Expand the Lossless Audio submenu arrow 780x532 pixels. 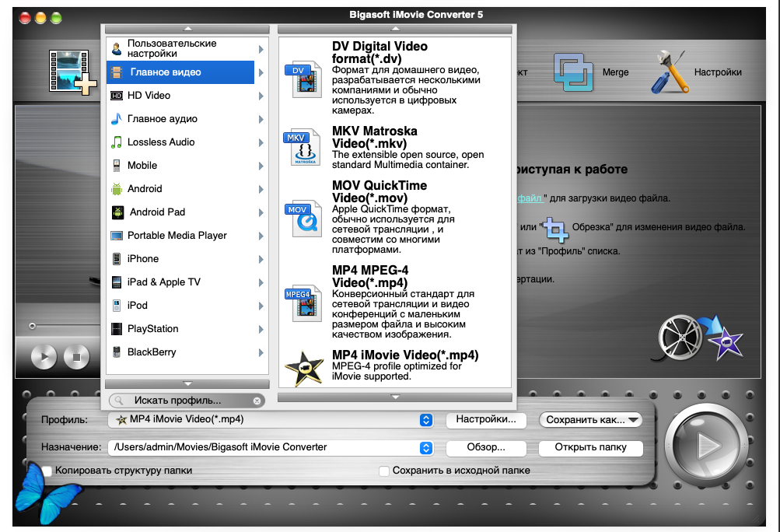[261, 143]
